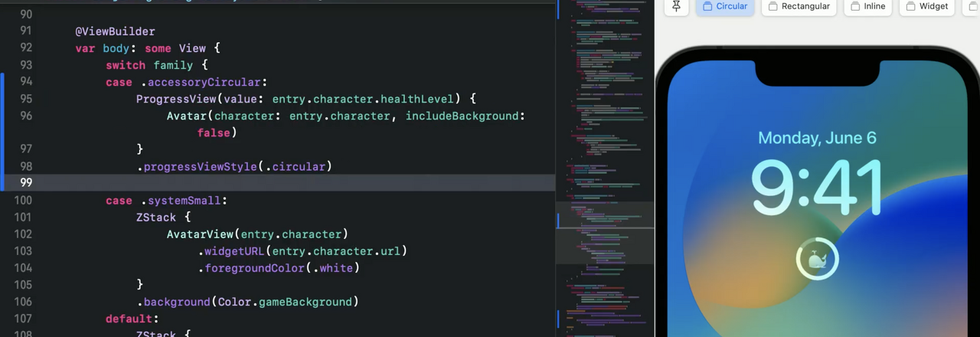The width and height of the screenshot is (980, 337).
Task: Switch to the Rectangular preview
Action: coord(799,6)
